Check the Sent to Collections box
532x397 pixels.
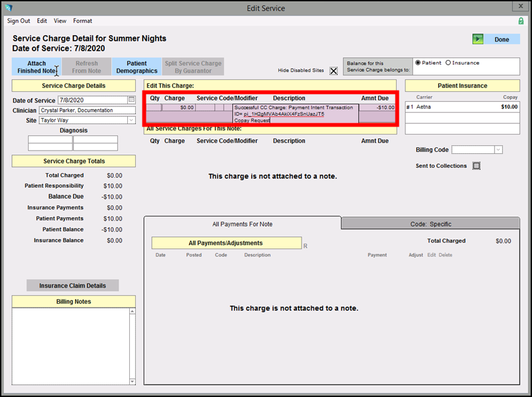(476, 166)
